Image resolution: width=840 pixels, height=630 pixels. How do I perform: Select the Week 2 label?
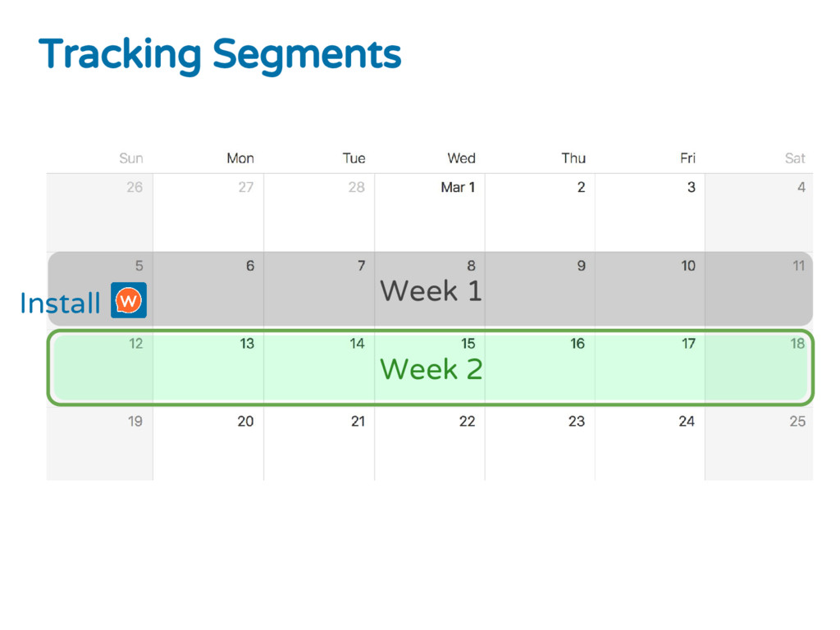431,369
